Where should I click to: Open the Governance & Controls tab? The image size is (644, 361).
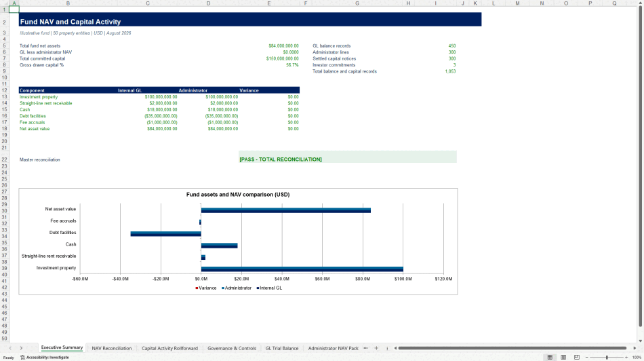click(x=232, y=348)
